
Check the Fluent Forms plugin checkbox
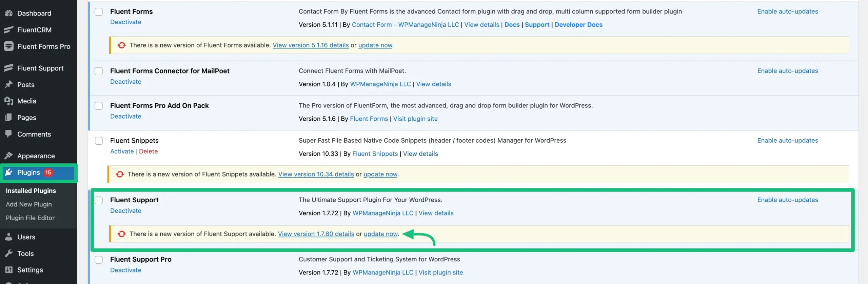[x=99, y=11]
